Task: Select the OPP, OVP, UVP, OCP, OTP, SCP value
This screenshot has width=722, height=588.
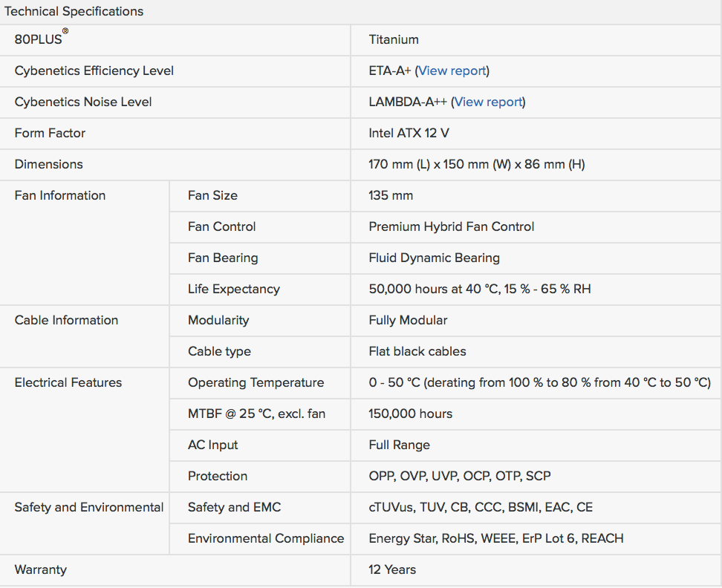Action: click(460, 476)
